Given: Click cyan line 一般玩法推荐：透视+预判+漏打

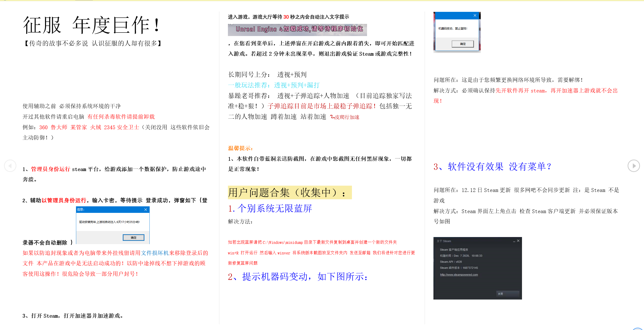Looking at the screenshot, I should coord(274,85).
